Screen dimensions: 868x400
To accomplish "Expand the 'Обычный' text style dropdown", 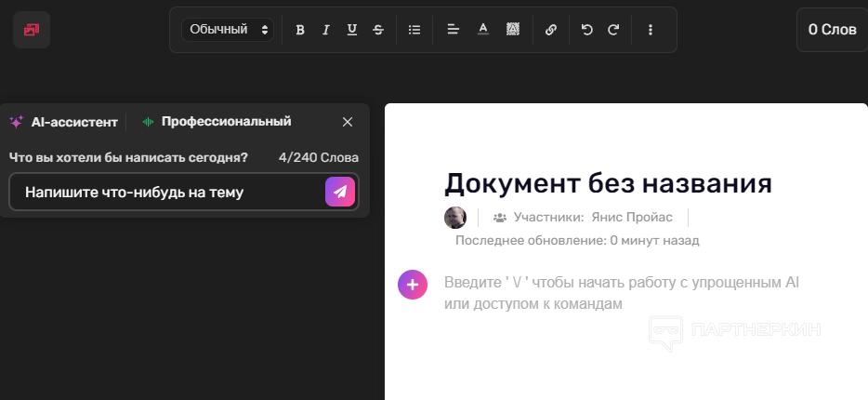I will tap(229, 30).
